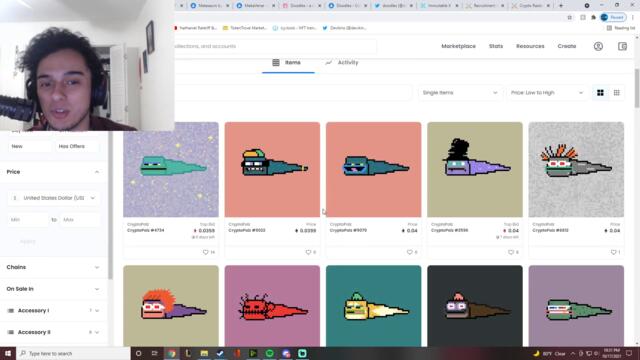Open File Explorer from taskbar
The height and width of the screenshot is (360, 640).
pyautogui.click(x=204, y=353)
